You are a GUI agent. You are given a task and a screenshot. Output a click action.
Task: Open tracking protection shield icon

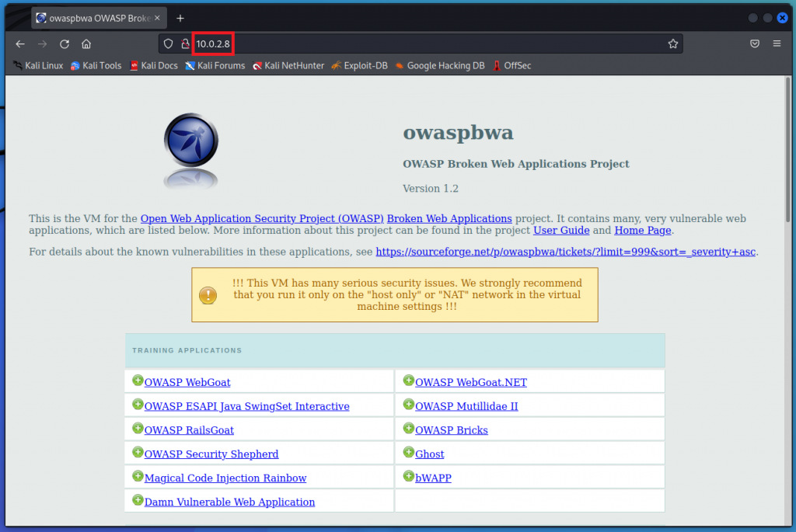point(169,44)
